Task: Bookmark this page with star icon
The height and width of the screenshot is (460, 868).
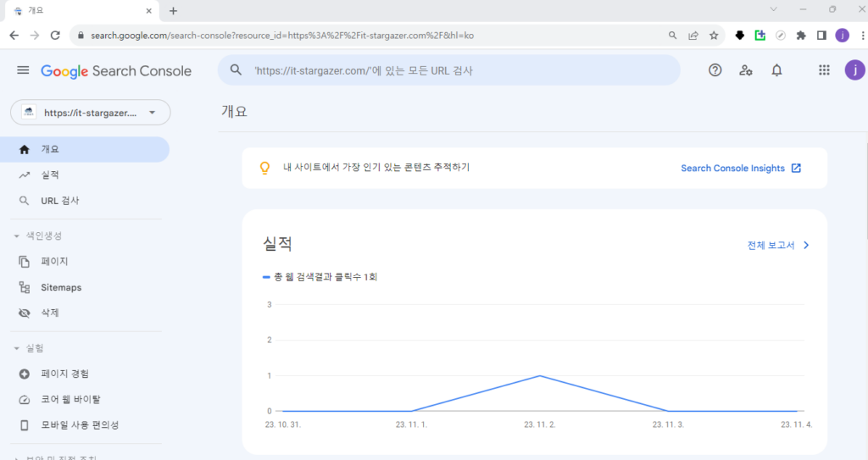Action: point(714,36)
